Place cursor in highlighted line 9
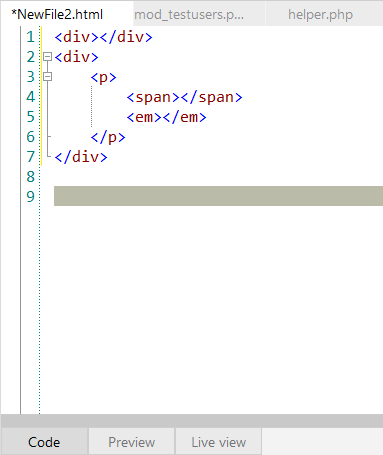 coord(218,196)
